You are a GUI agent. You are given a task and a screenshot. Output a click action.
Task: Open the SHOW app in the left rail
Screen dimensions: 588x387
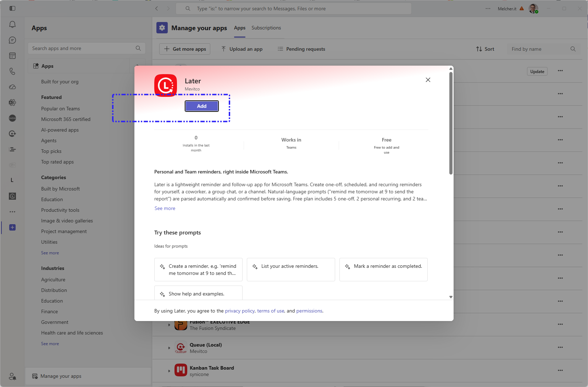coord(12,118)
